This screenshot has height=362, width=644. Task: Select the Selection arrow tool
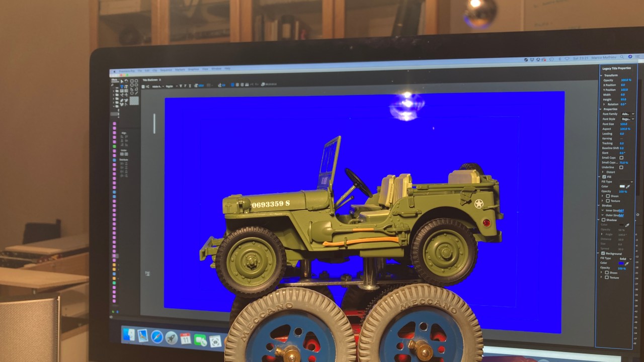pyautogui.click(x=121, y=81)
